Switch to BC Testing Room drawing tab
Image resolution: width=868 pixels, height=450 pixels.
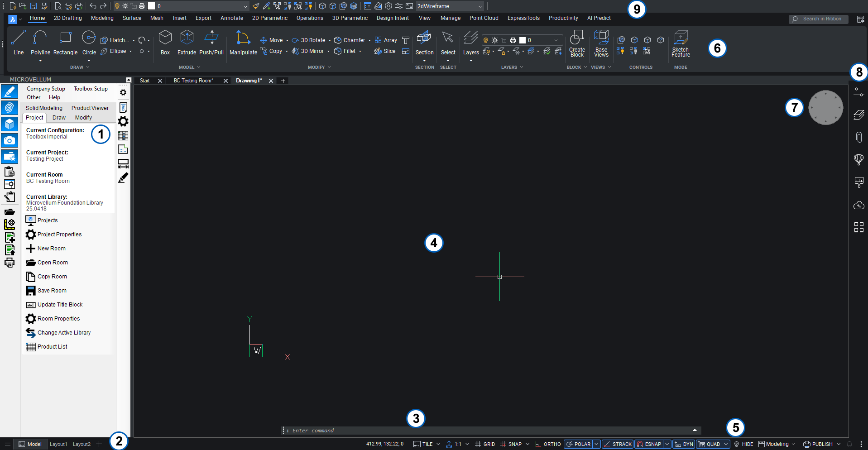pyautogui.click(x=193, y=81)
